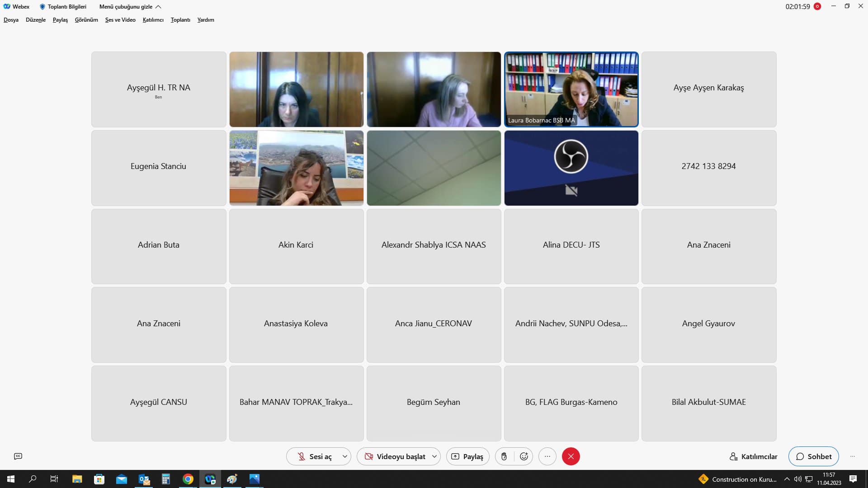Click the Toplantı Bilgileri meeting info
868x488 pixels.
coord(63,7)
